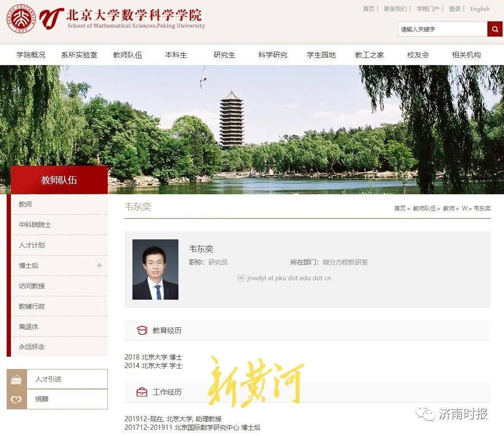504x436 pixels.
Task: Open the 本科生 navigation menu
Action: coord(176,55)
